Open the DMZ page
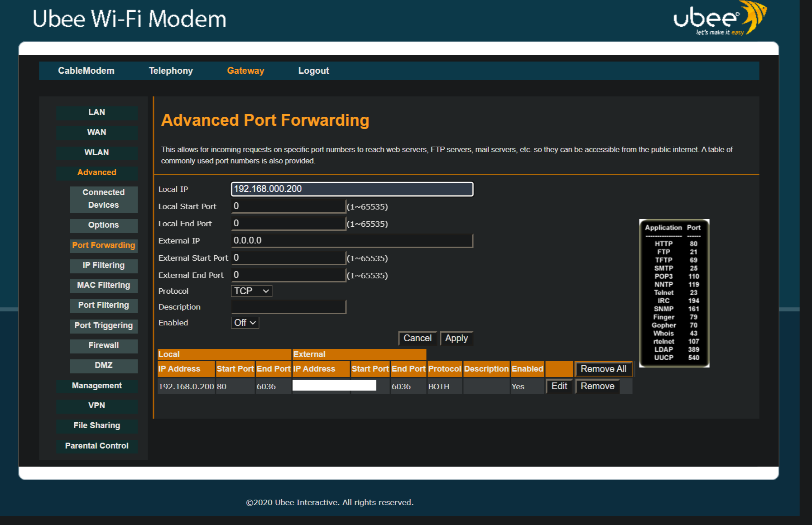The width and height of the screenshot is (812, 525). coord(104,365)
